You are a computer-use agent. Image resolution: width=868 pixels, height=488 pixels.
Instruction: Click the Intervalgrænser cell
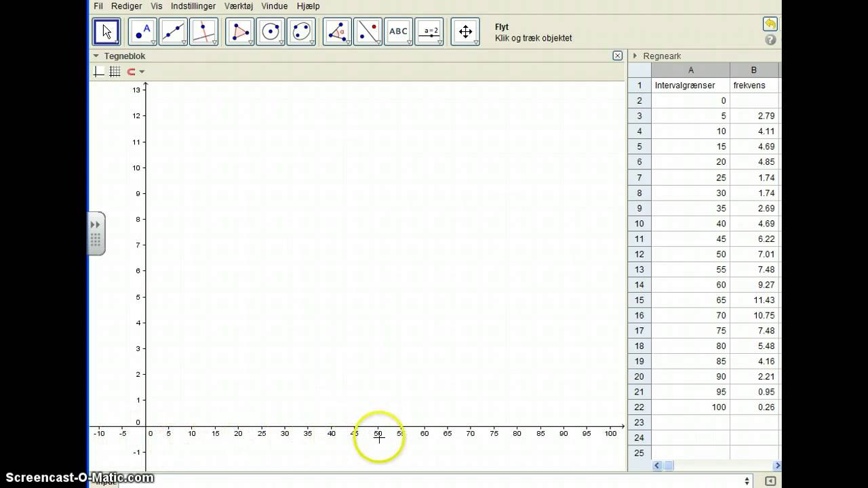pyautogui.click(x=691, y=85)
